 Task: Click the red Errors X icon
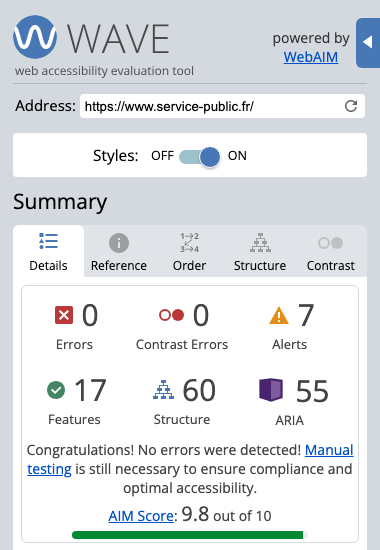pos(64,315)
